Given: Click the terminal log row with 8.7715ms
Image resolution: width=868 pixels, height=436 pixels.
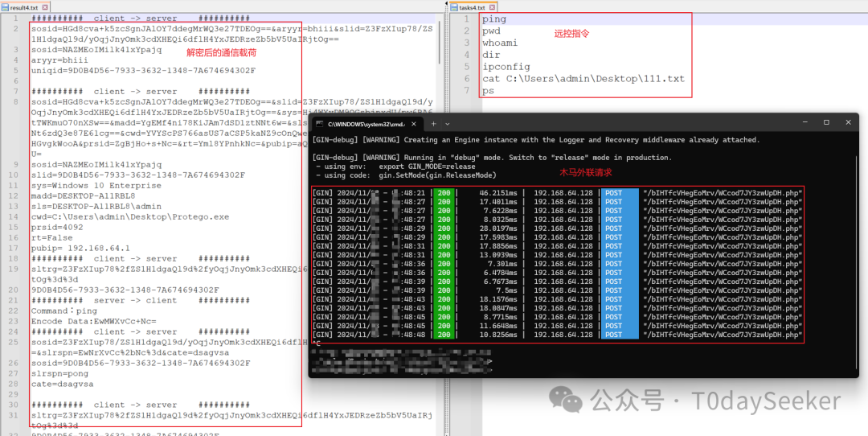Looking at the screenshot, I should tap(558, 317).
